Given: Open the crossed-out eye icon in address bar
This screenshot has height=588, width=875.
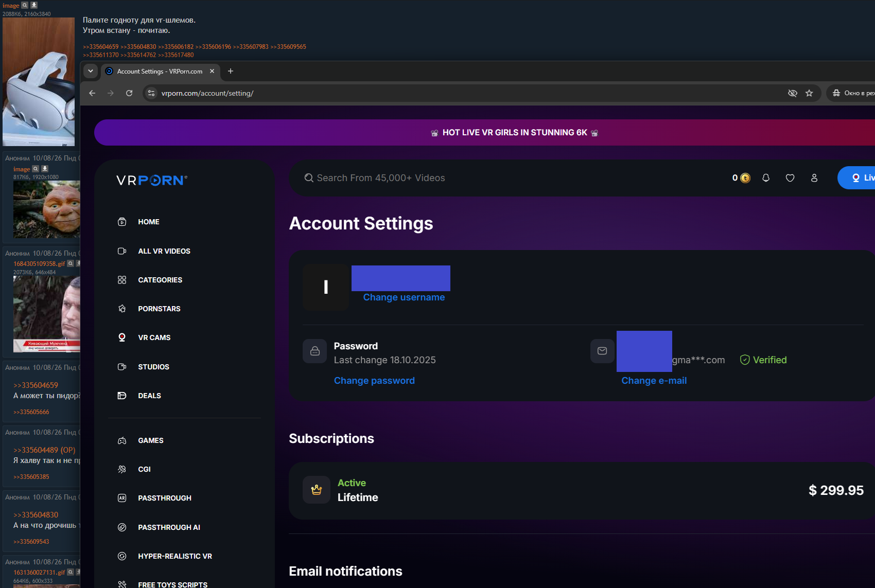Looking at the screenshot, I should click(x=793, y=93).
